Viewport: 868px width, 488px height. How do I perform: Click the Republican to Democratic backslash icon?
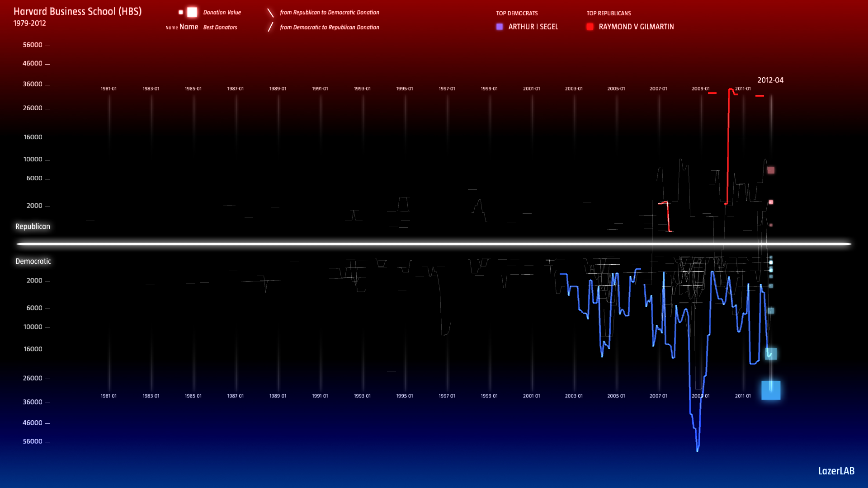[270, 13]
